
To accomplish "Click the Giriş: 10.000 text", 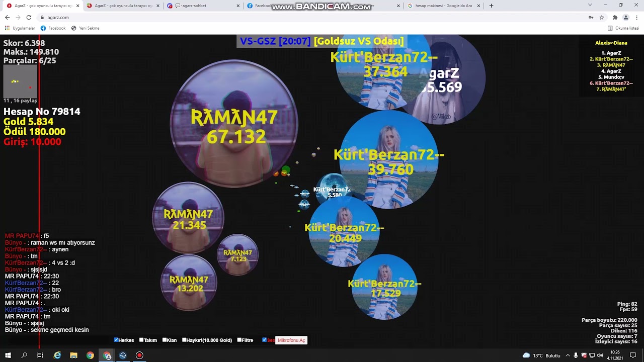I will (x=32, y=142).
